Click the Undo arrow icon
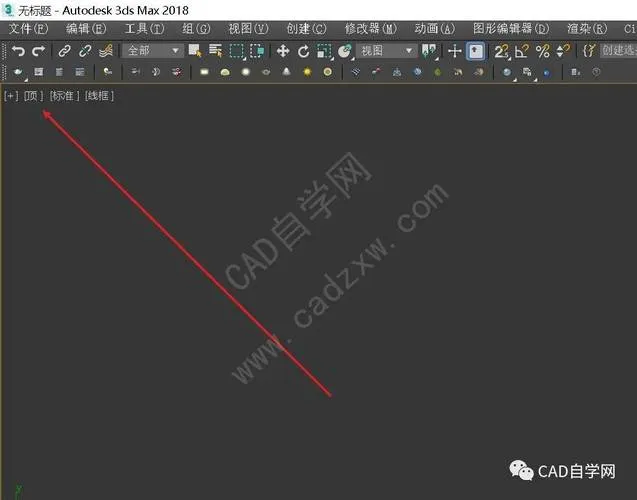 click(x=18, y=51)
